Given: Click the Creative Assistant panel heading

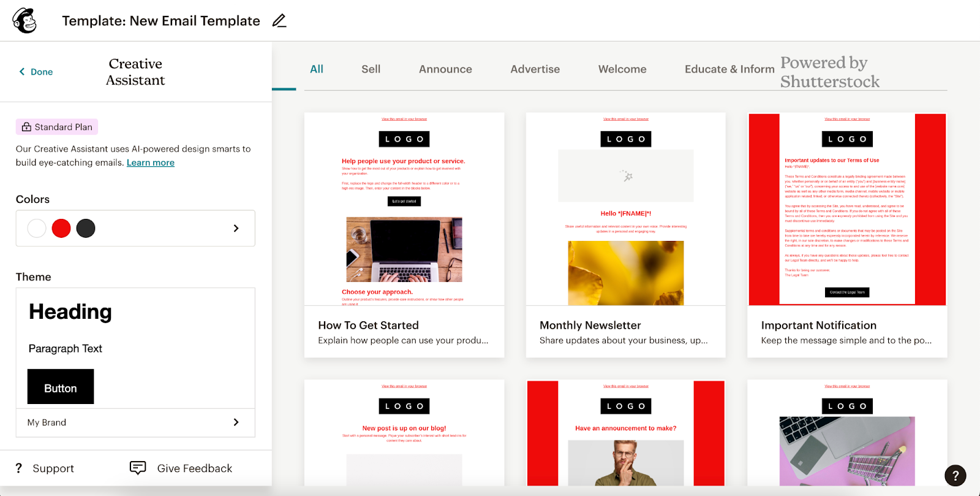Looking at the screenshot, I should [135, 72].
